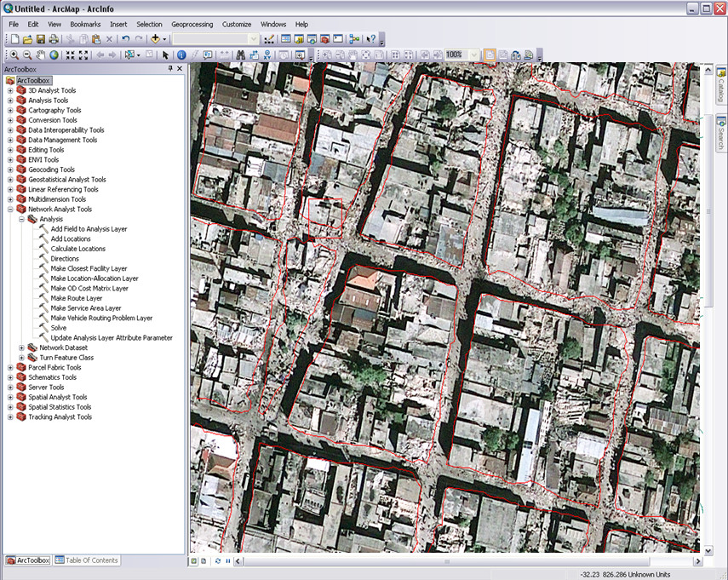Viewport: 728px width, 580px height.
Task: Select the Zoom In tool
Action: [x=14, y=55]
